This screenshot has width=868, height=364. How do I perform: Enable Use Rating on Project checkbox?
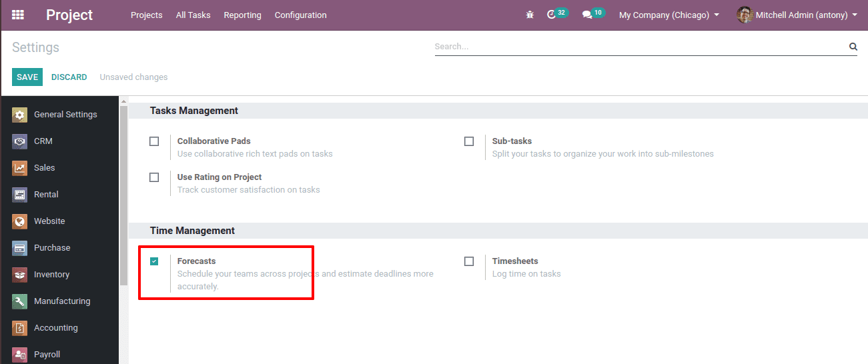click(154, 177)
